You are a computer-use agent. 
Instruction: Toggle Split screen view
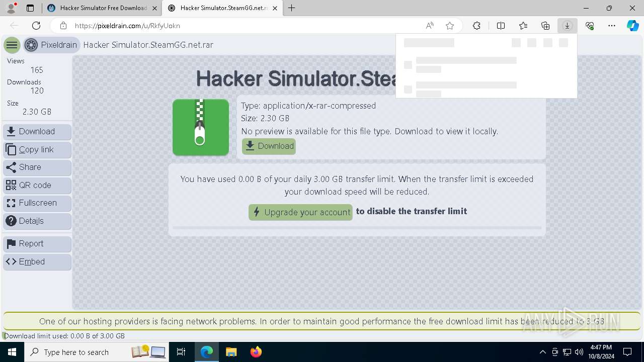click(x=501, y=26)
